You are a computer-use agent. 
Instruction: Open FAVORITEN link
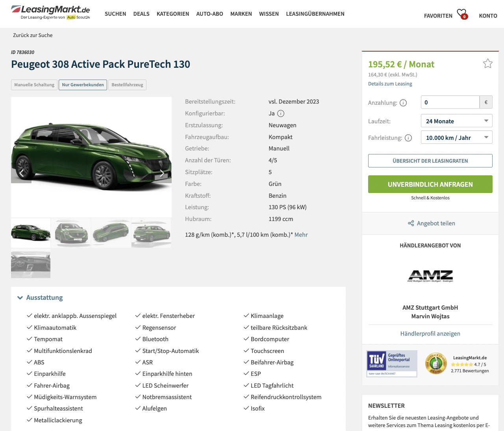pos(438,16)
